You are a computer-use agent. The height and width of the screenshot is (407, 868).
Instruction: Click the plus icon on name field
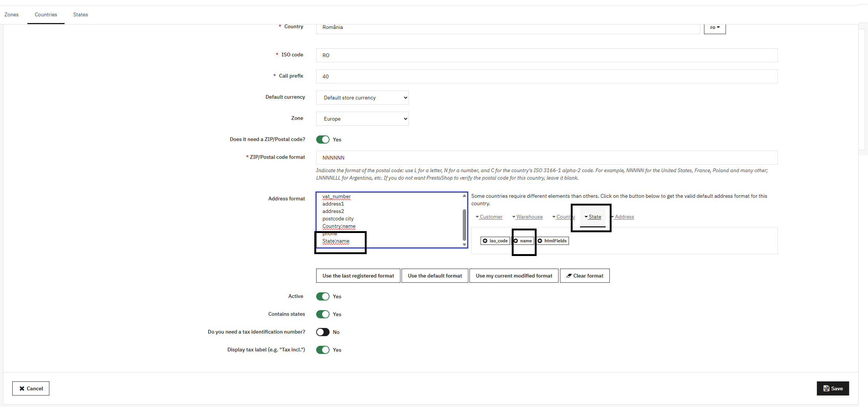tap(516, 241)
